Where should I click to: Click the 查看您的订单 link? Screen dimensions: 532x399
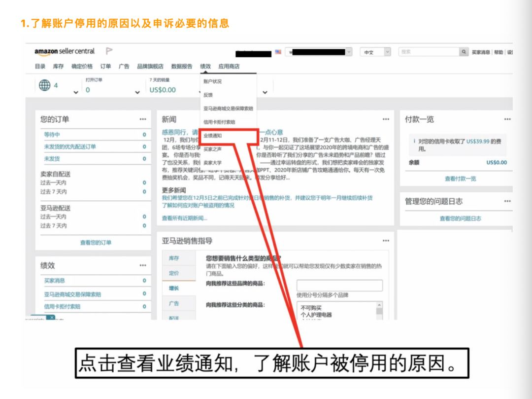tap(96, 243)
